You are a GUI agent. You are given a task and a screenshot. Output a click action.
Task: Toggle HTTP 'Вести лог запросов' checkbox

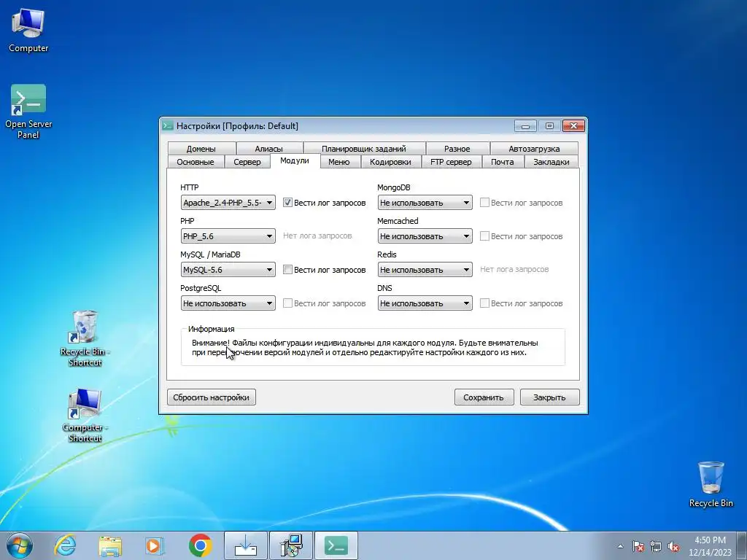287,203
